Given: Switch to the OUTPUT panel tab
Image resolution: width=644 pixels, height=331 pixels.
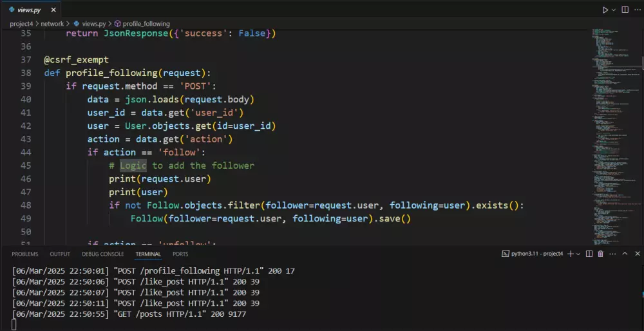Looking at the screenshot, I should pos(60,254).
